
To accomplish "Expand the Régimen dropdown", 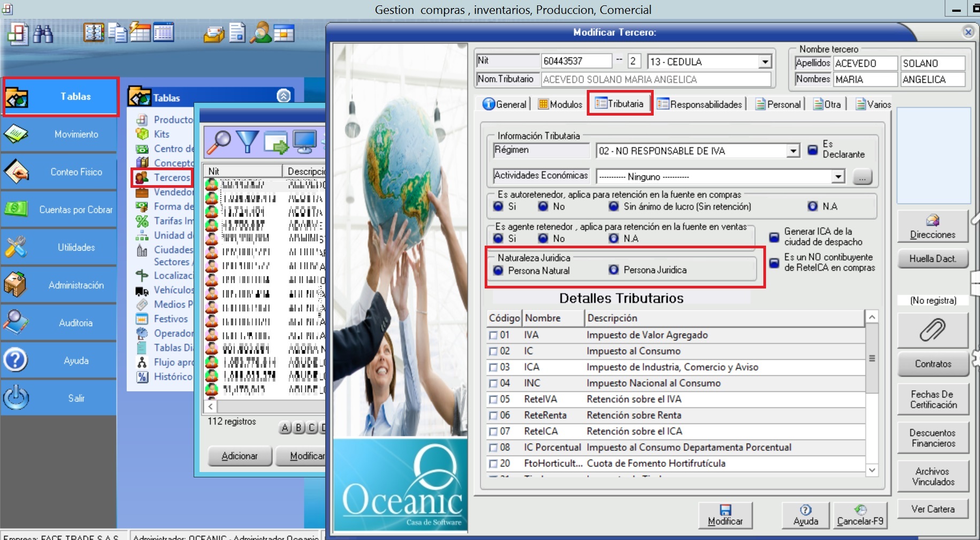I will pos(793,151).
